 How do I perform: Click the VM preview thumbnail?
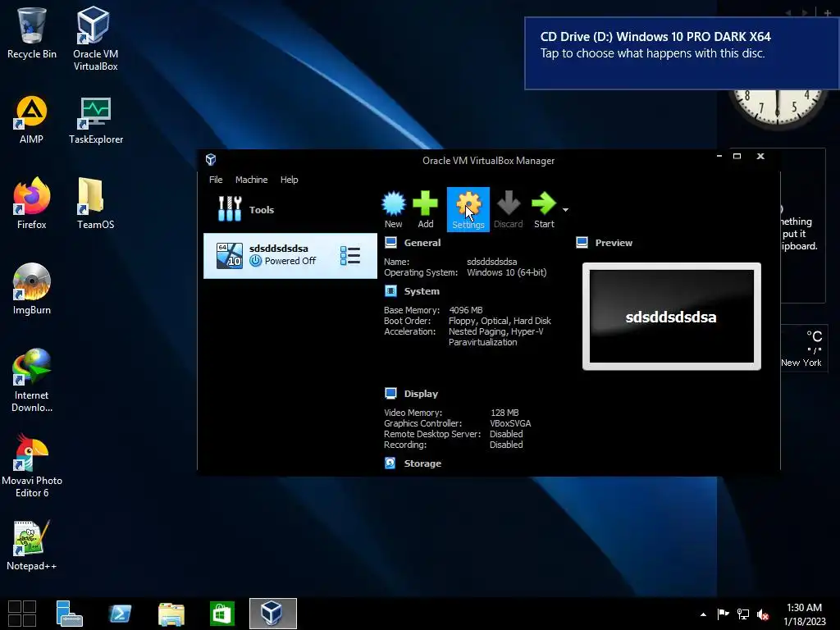click(672, 317)
